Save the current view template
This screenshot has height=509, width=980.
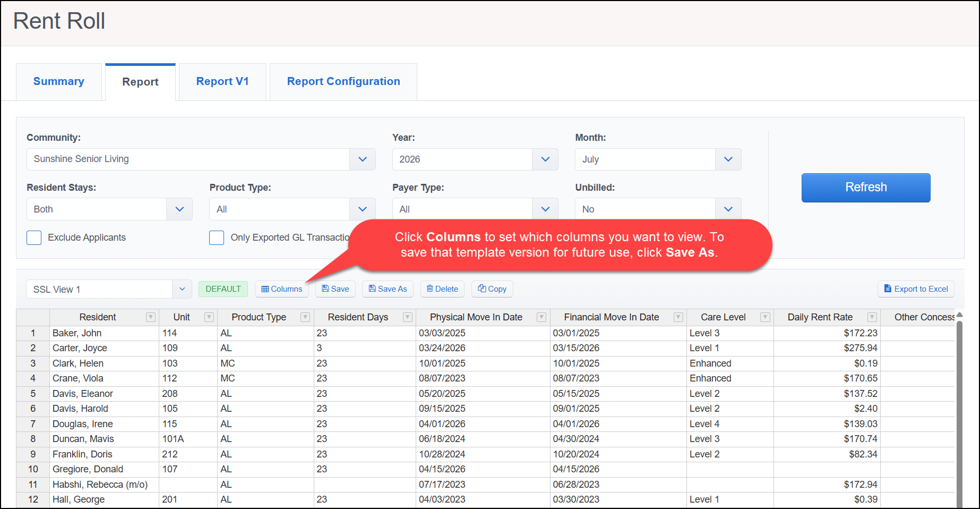point(336,289)
